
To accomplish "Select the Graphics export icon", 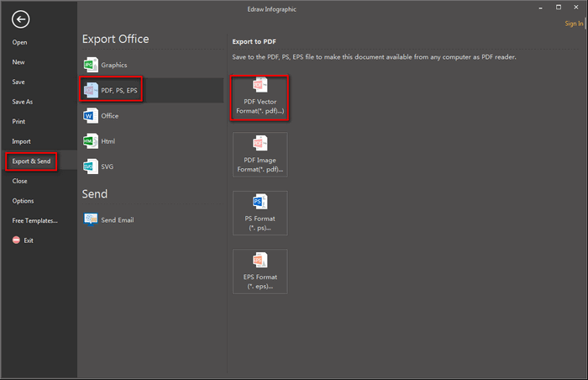I will [x=91, y=65].
